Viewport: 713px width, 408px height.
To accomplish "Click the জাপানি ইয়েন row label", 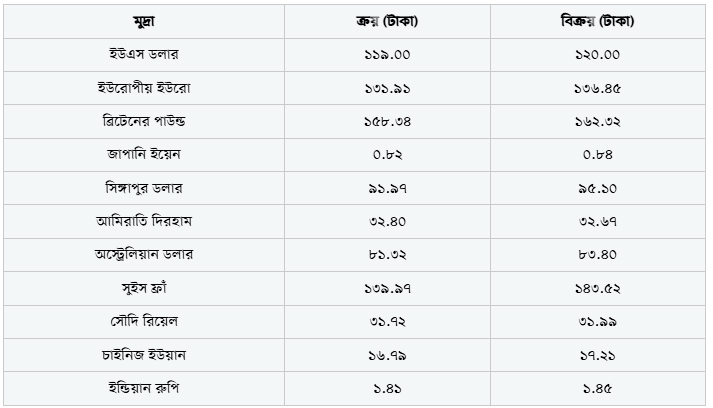I will [x=144, y=155].
